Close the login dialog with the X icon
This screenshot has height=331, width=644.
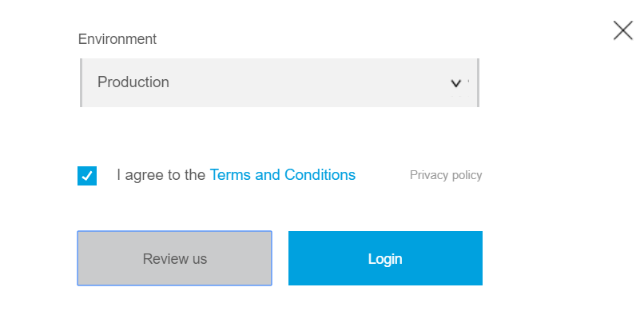click(622, 30)
